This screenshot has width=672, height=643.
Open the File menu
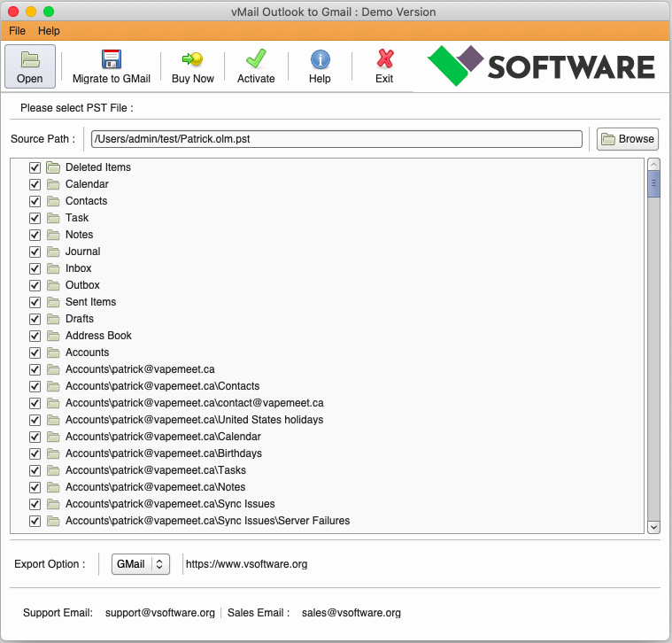pos(17,31)
